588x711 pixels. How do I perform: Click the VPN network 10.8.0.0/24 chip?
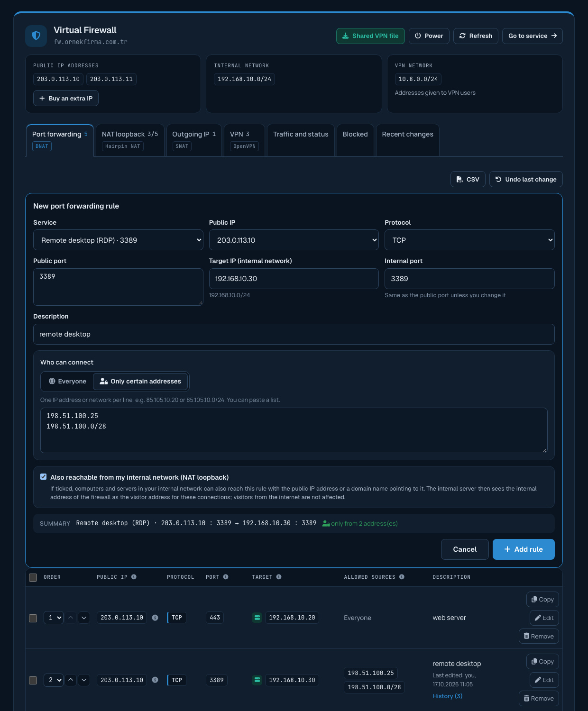(x=418, y=79)
